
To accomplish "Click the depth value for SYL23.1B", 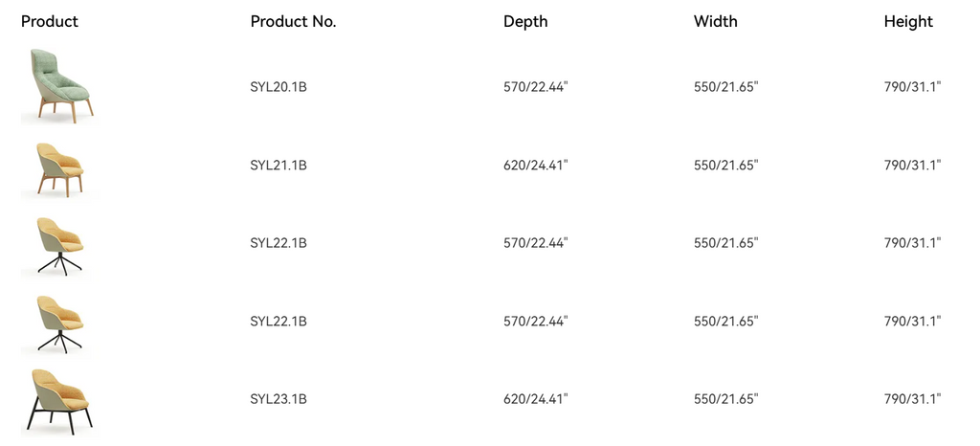I will click(536, 398).
